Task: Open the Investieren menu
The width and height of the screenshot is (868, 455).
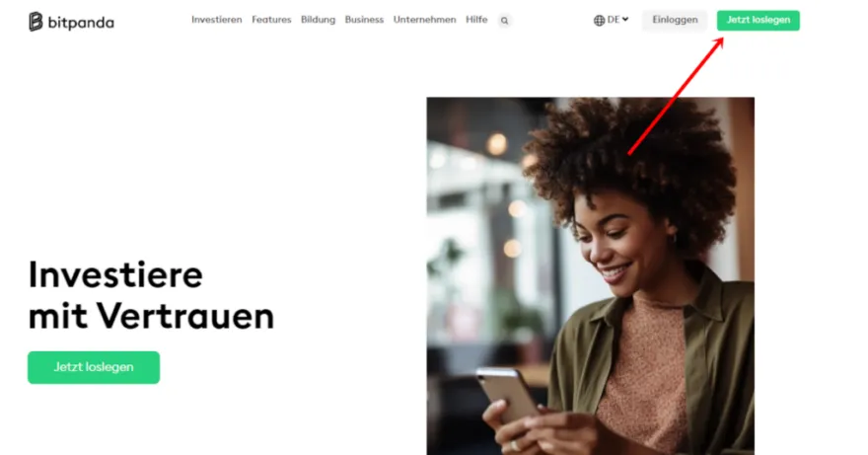Action: pyautogui.click(x=216, y=20)
